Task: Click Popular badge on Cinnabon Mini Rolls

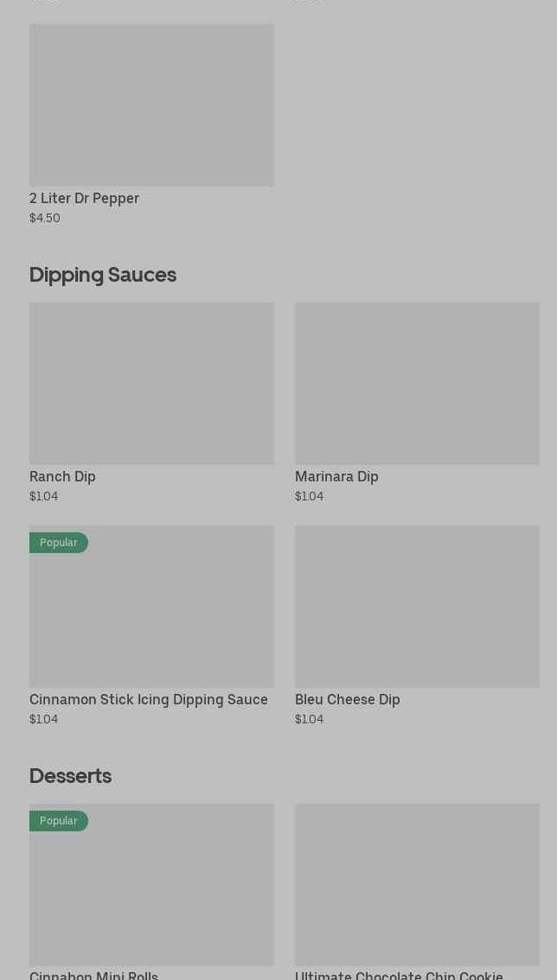Action: 59,821
